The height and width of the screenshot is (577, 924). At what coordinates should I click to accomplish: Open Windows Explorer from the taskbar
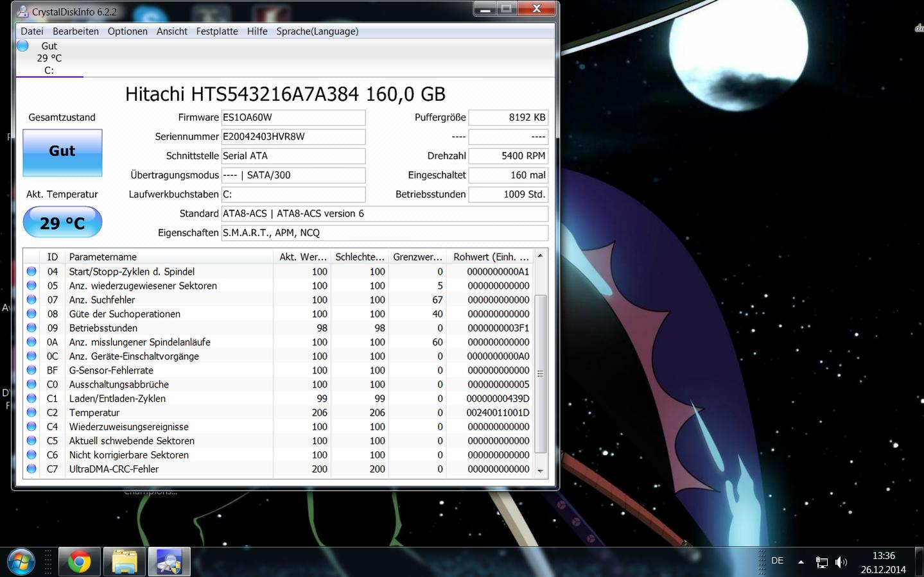(125, 562)
